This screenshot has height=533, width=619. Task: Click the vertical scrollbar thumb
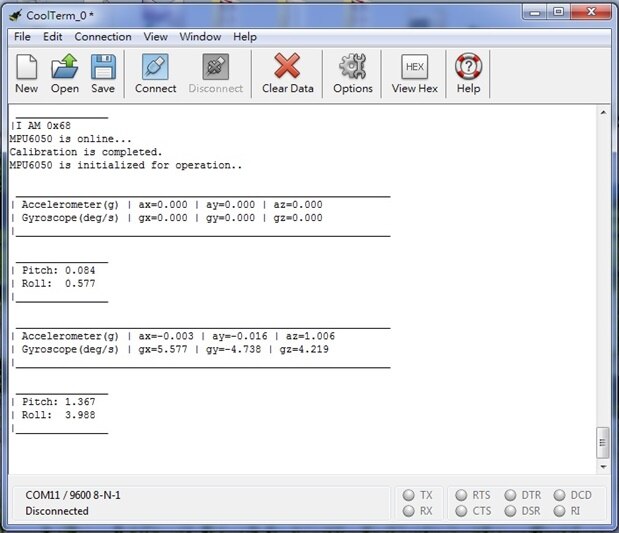pyautogui.click(x=602, y=443)
